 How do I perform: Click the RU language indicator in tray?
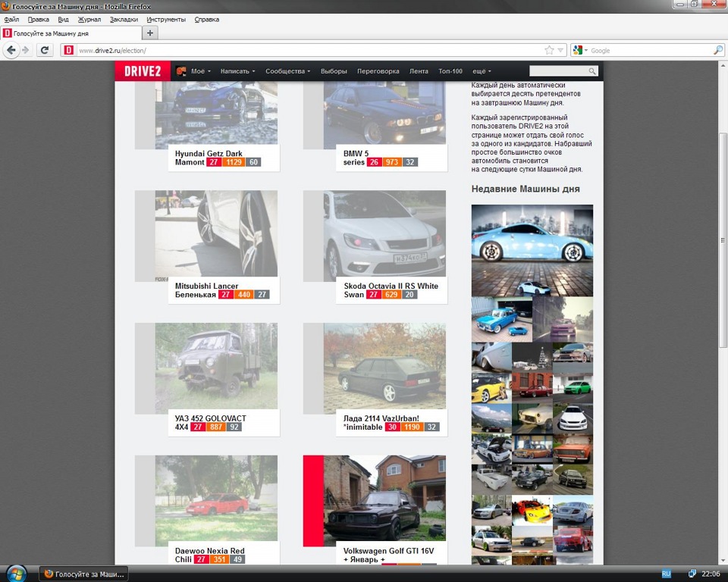coord(667,574)
